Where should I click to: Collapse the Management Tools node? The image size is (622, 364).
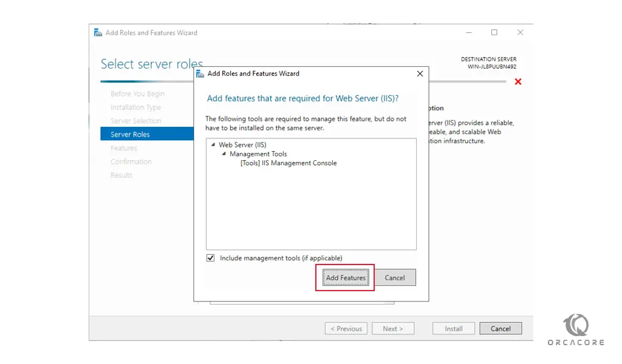224,153
